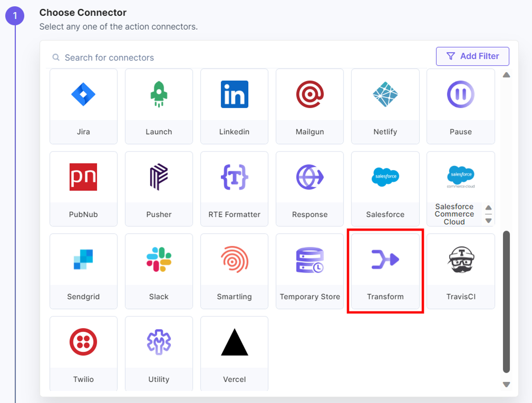
Task: Click the Temporary Store connector icon
Action: [310, 260]
